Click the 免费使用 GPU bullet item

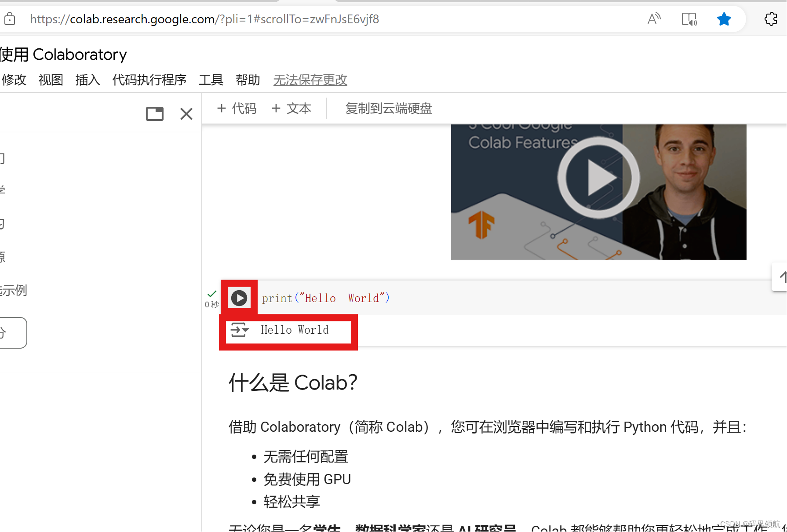point(307,479)
